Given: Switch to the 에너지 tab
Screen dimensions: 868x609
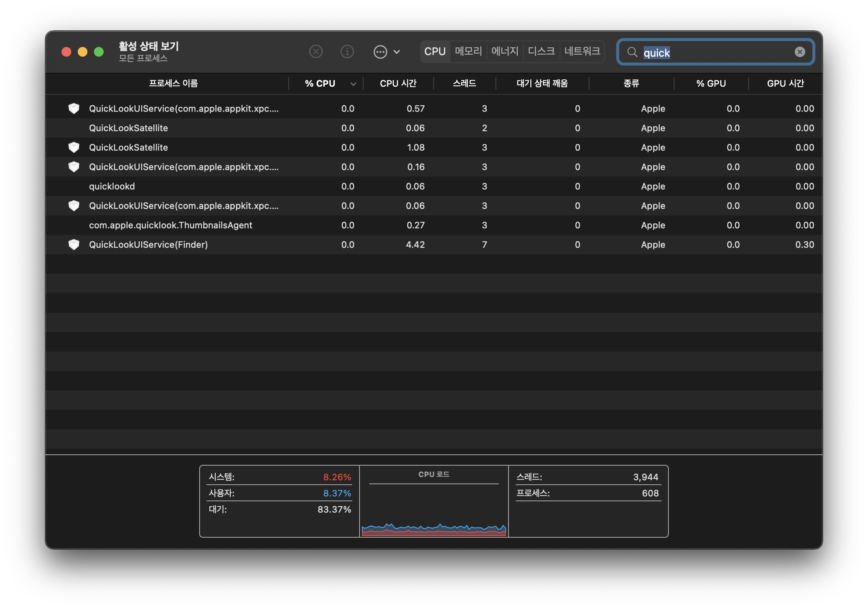Looking at the screenshot, I should 505,51.
